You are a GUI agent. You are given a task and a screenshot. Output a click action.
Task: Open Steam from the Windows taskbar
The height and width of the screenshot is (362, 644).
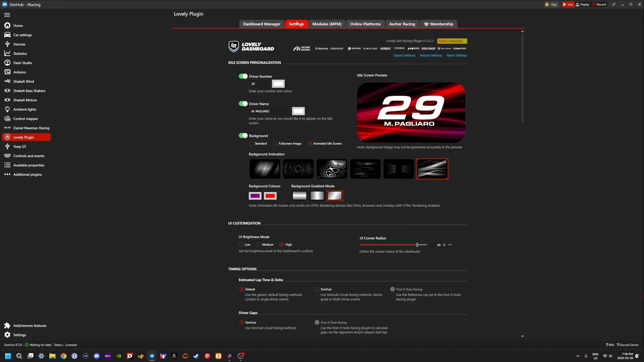196,356
